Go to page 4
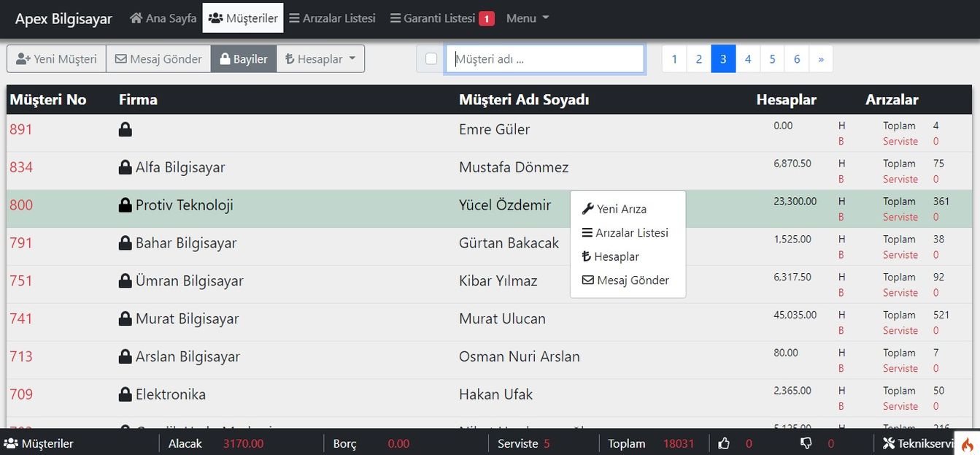This screenshot has width=980, height=455. 748,59
